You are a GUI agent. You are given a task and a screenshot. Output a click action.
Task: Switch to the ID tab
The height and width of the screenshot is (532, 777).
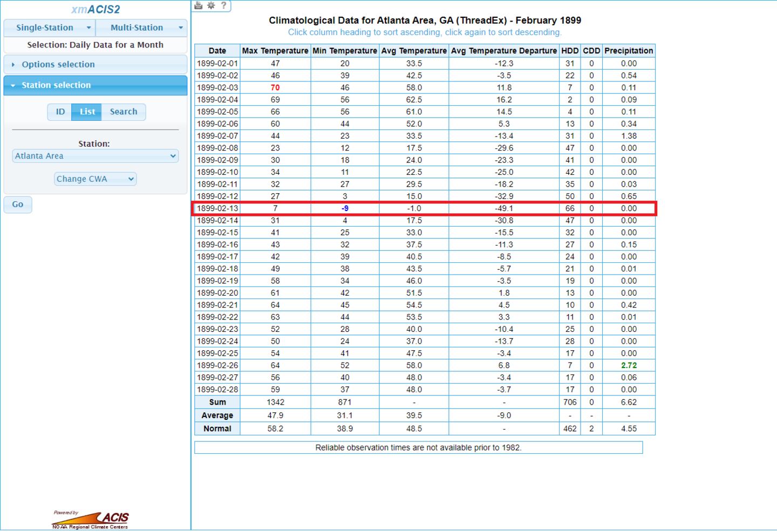[x=60, y=112]
